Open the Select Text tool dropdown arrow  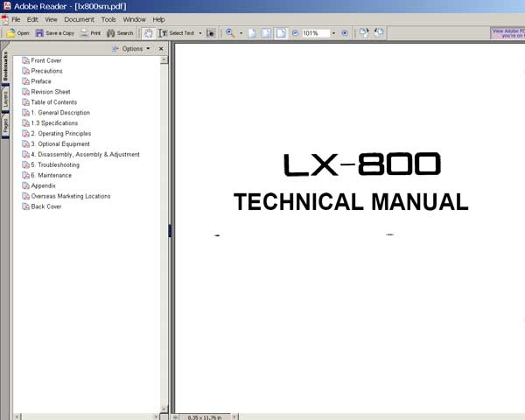point(200,33)
